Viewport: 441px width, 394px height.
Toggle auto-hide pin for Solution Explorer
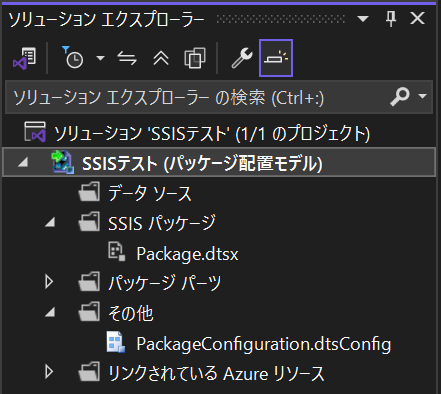click(x=391, y=19)
